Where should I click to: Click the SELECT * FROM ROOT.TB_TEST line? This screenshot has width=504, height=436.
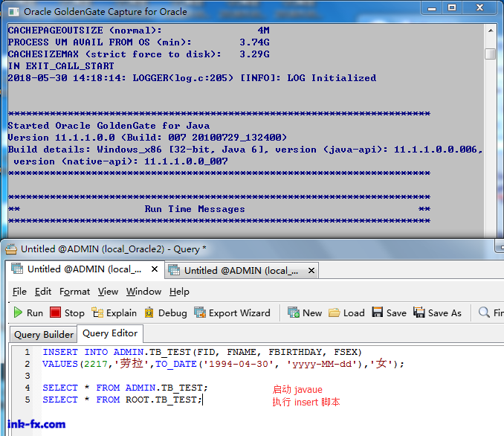(123, 400)
